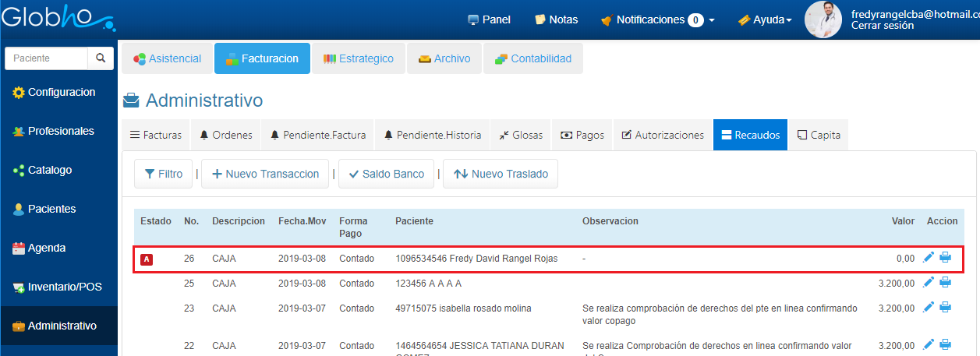980x356 pixels.
Task: Select the Pendiente.Factura tab
Action: (317, 135)
